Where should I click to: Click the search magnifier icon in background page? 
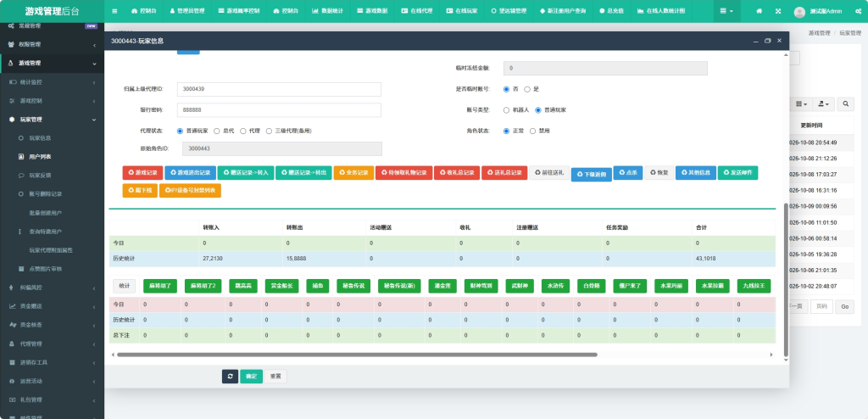tap(845, 103)
